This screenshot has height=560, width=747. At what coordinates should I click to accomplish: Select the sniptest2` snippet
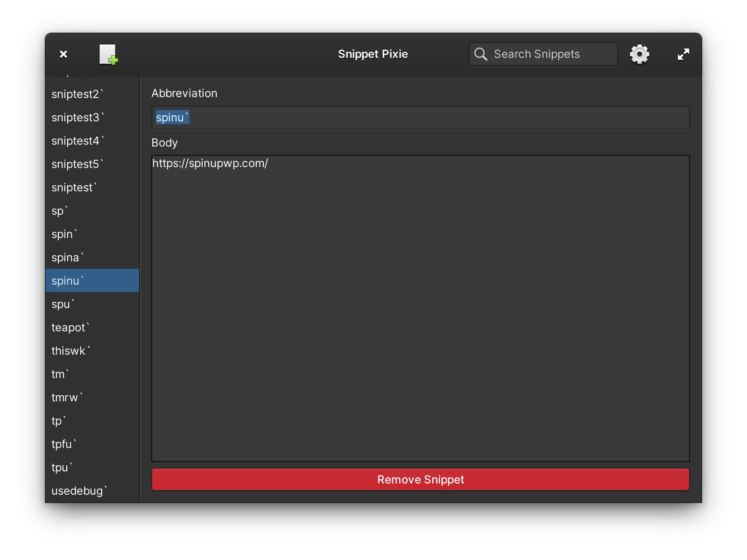pyautogui.click(x=78, y=94)
